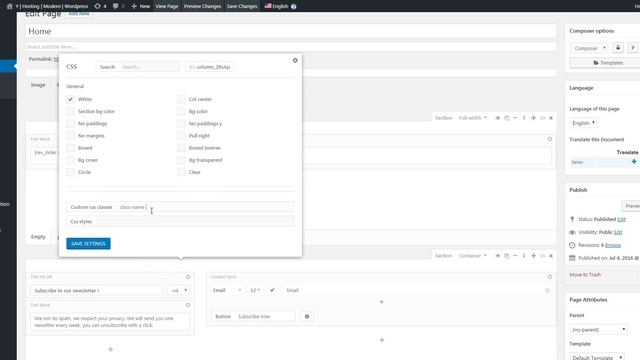This screenshot has width=640, height=360.
Task: Open the 12 column width dropdown
Action: click(255, 290)
